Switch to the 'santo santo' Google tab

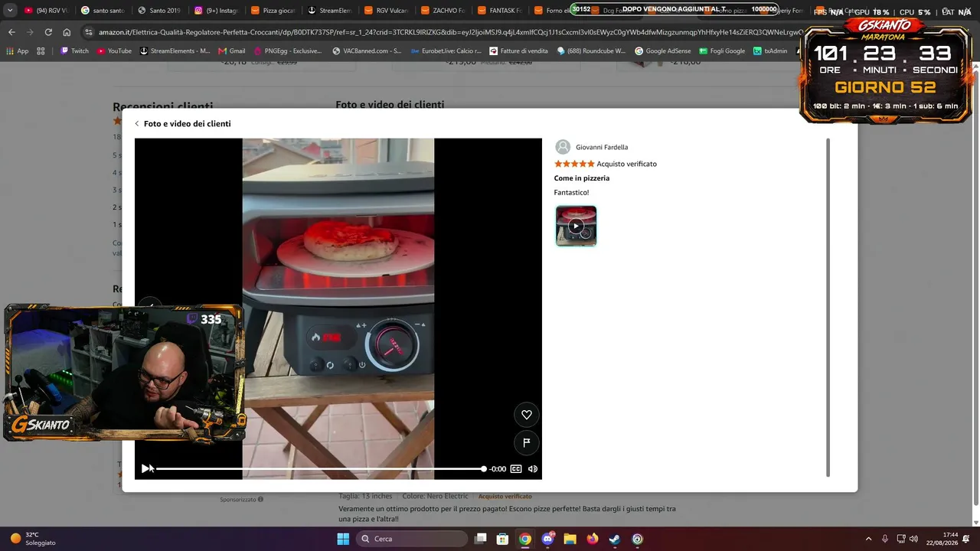click(103, 11)
